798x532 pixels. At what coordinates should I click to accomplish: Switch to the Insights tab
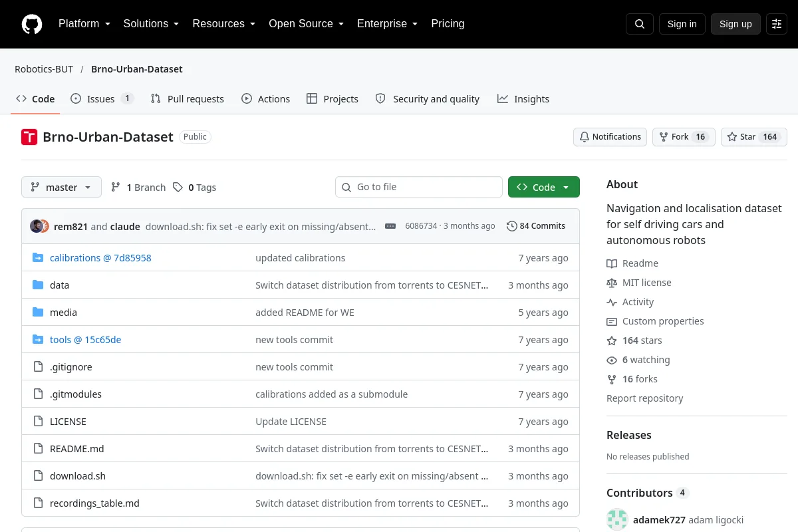(523, 99)
